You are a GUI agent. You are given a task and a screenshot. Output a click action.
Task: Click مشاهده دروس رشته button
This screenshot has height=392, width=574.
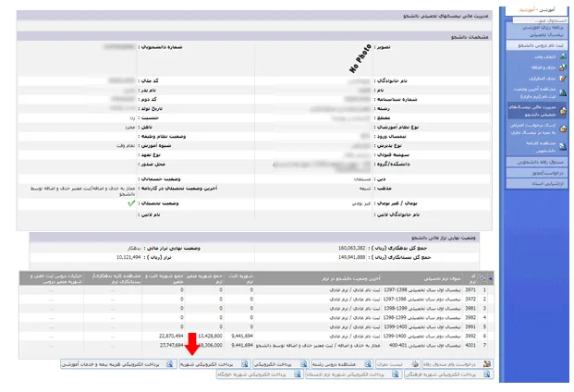tap(342, 364)
